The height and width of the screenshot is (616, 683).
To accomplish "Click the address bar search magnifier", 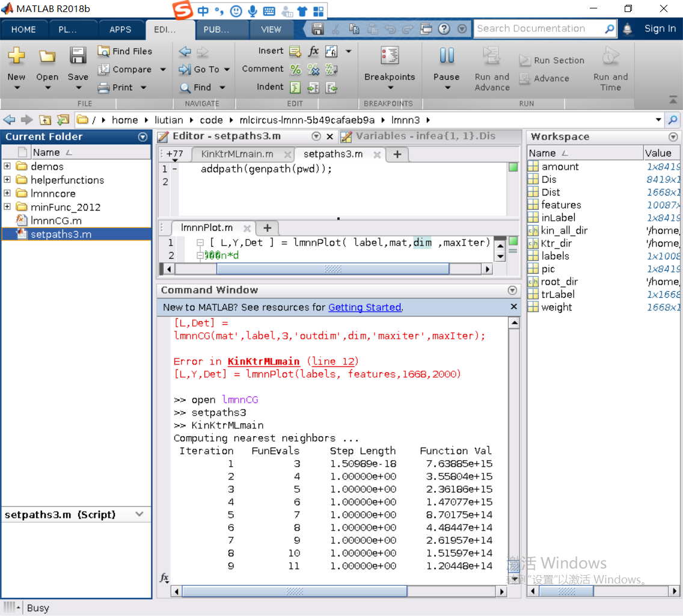I will coord(673,120).
